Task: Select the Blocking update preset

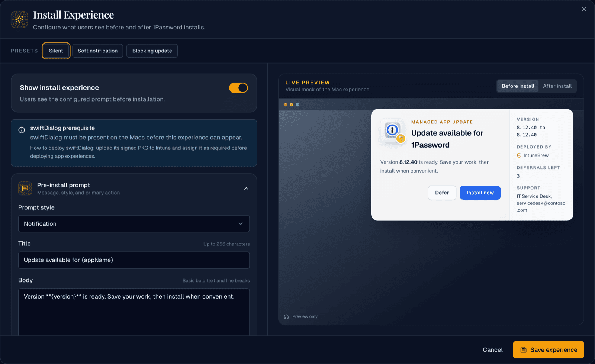Action: click(x=152, y=51)
